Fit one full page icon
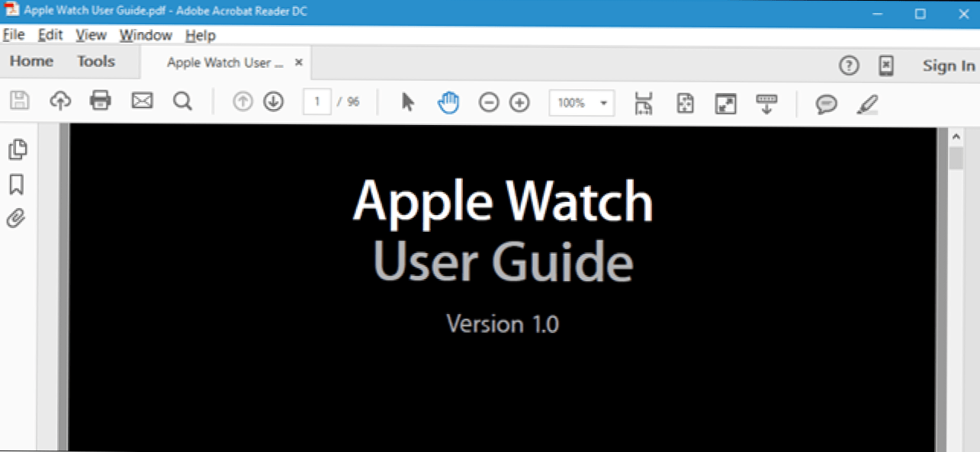Screen dimensions: 980x452 click(x=685, y=103)
